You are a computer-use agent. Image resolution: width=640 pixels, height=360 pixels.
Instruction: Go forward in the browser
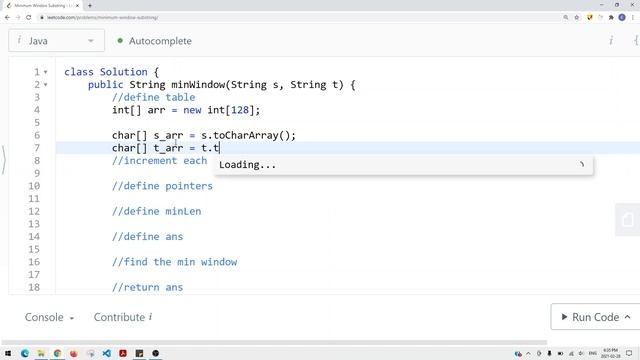pos(18,17)
